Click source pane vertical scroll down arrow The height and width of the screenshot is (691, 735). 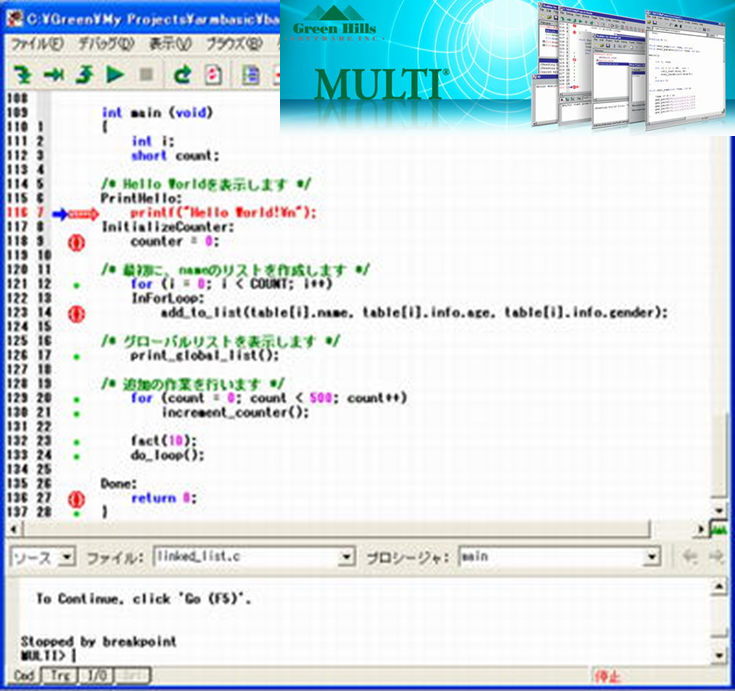click(x=719, y=511)
